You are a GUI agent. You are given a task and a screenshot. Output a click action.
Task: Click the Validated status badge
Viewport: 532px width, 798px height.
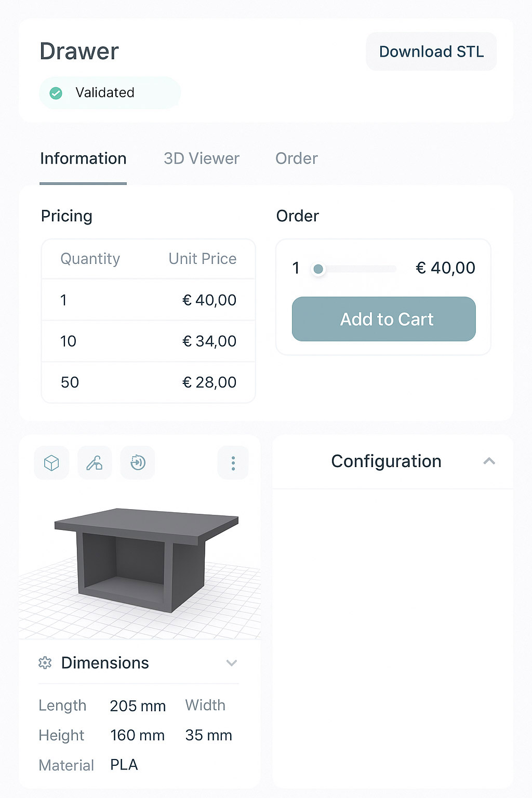[x=110, y=93]
